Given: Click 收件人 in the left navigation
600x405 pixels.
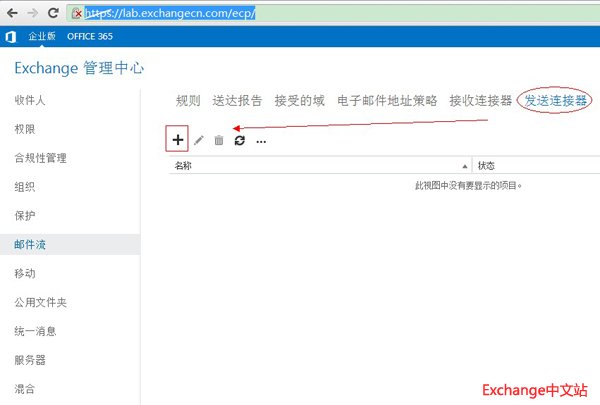Looking at the screenshot, I should [30, 101].
